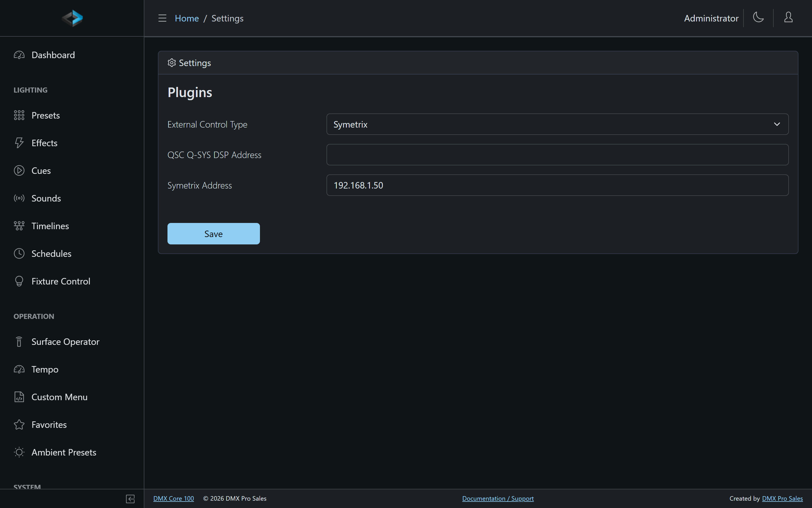Toggle the hamburger sidebar menu icon
The height and width of the screenshot is (508, 812).
[x=162, y=18]
